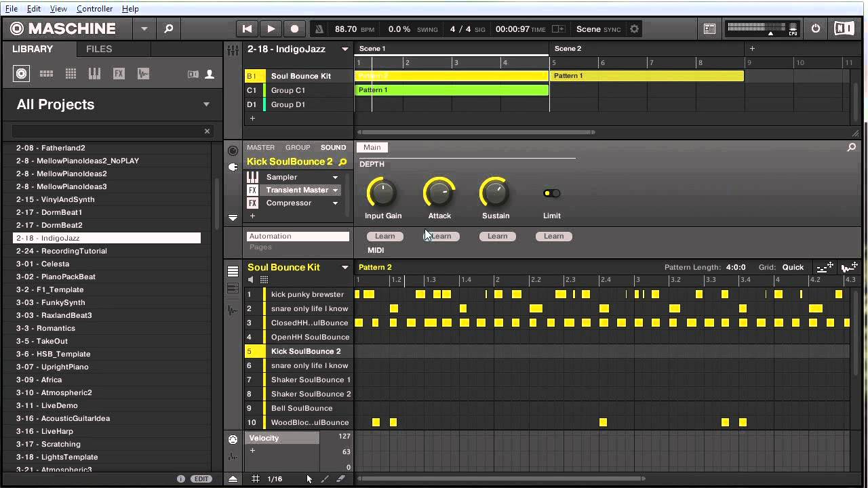
Task: Switch to the FILES tab
Action: 99,49
